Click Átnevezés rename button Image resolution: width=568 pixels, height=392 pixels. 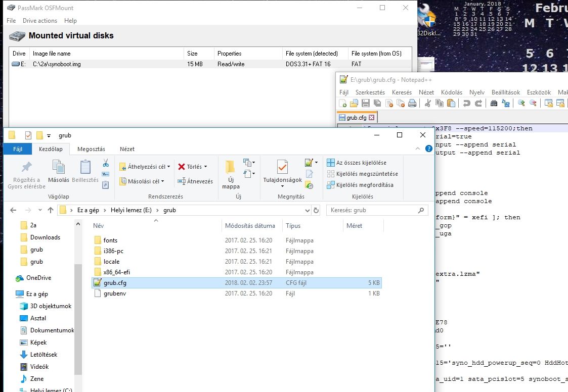pos(195,181)
